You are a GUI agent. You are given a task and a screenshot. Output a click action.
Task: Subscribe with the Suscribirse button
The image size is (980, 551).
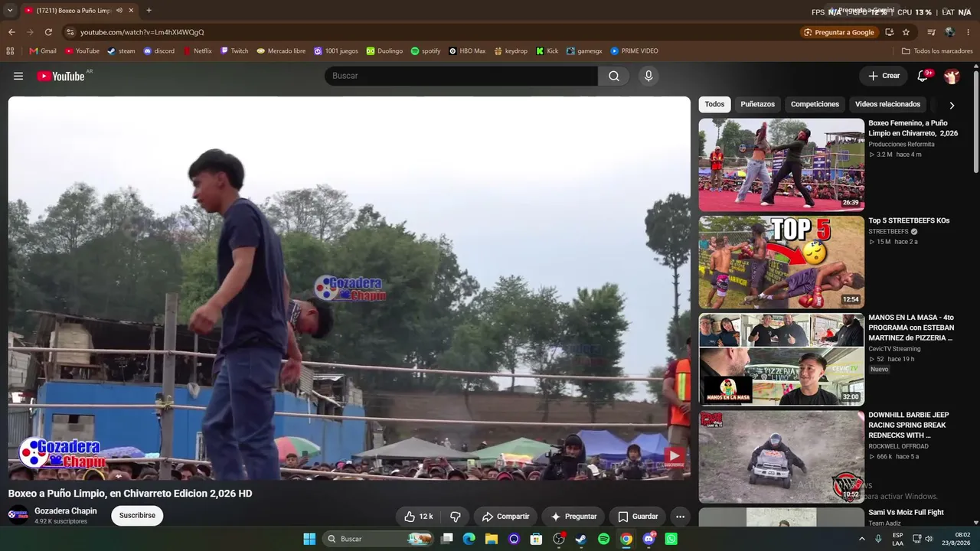(137, 516)
